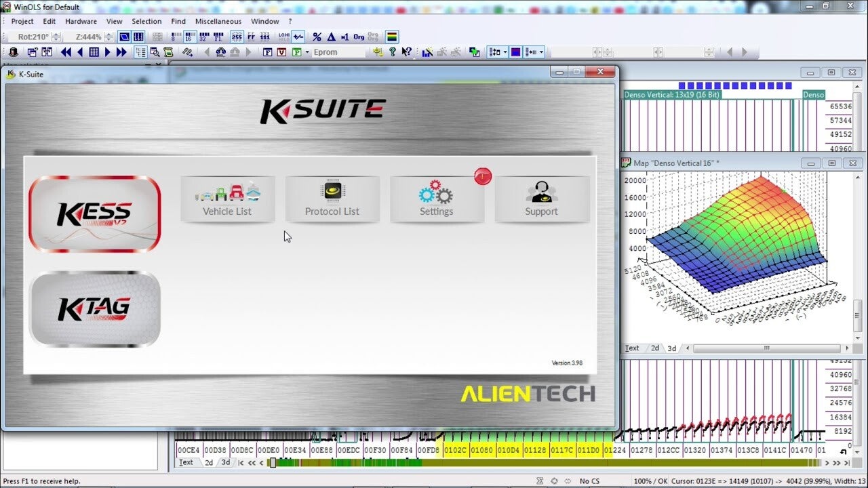This screenshot has width=868, height=488.
Task: Open the View menu
Action: tap(115, 21)
